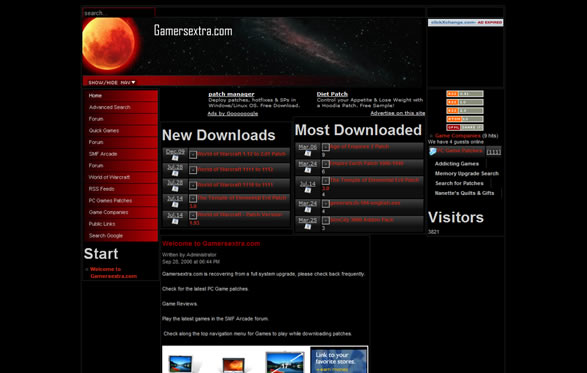
Task: Open the Addicting Games link
Action: (457, 164)
